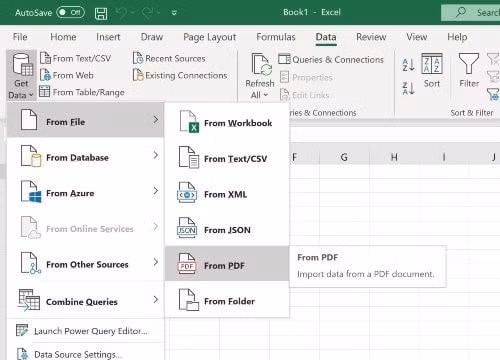
Task: Choose From Workbook in submenu
Action: click(x=227, y=122)
